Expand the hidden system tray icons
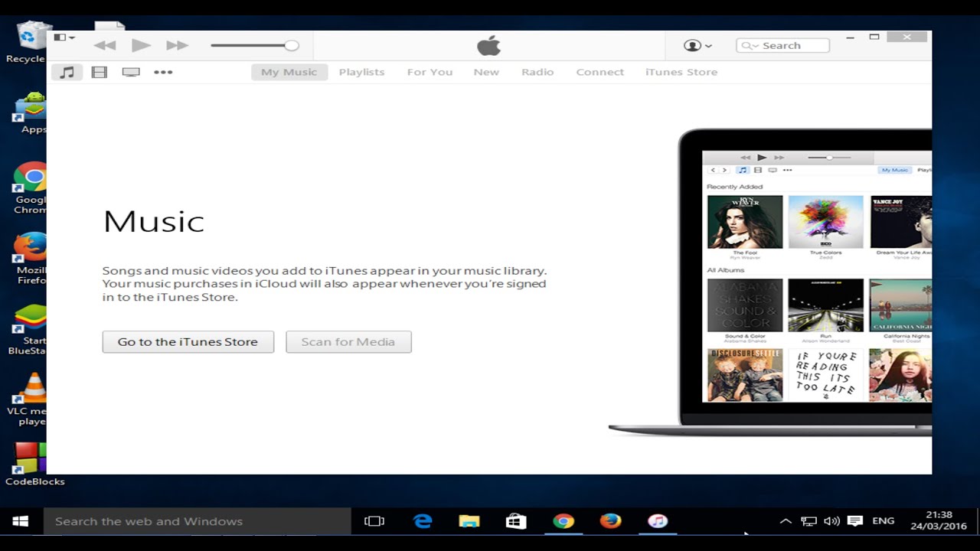The image size is (980, 551). pyautogui.click(x=786, y=521)
